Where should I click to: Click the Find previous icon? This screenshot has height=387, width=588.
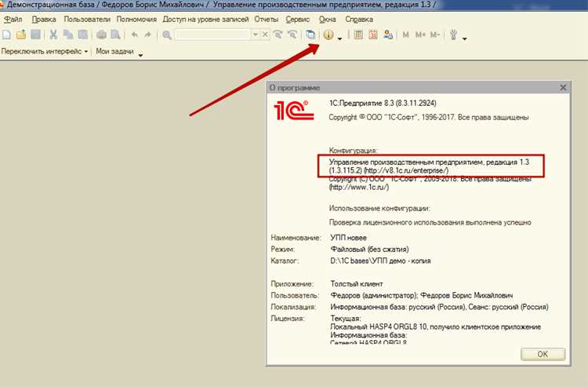tap(292, 35)
